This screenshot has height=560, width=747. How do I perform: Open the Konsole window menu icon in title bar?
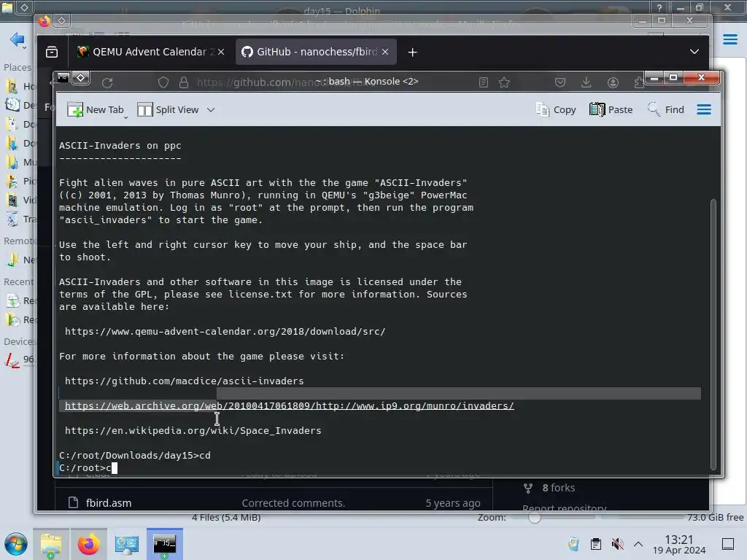click(x=63, y=77)
